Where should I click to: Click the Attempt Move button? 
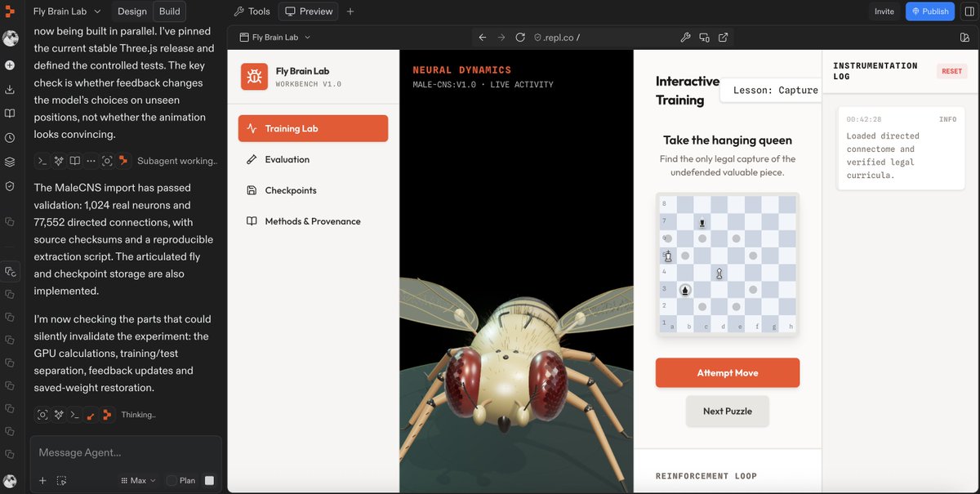[x=728, y=372]
